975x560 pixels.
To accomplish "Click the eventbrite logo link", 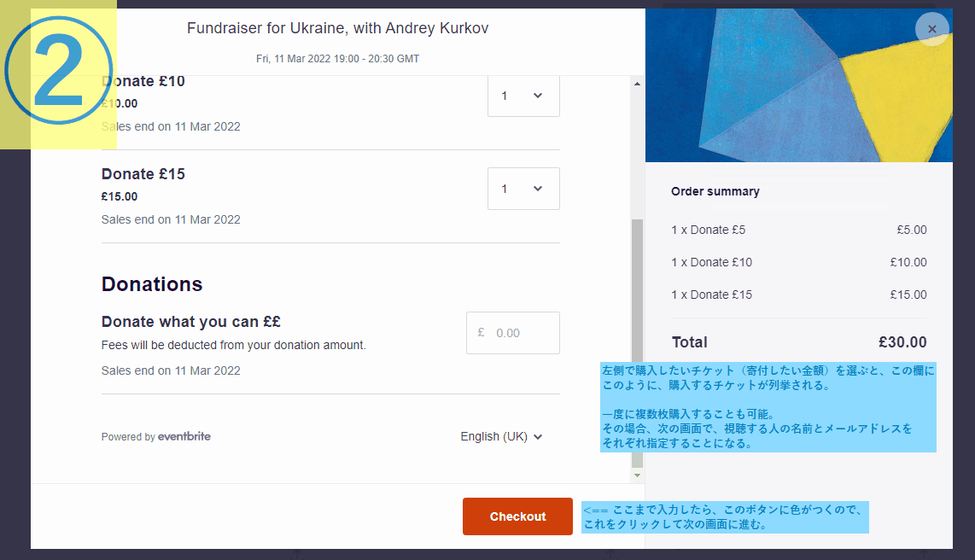I will [x=184, y=436].
